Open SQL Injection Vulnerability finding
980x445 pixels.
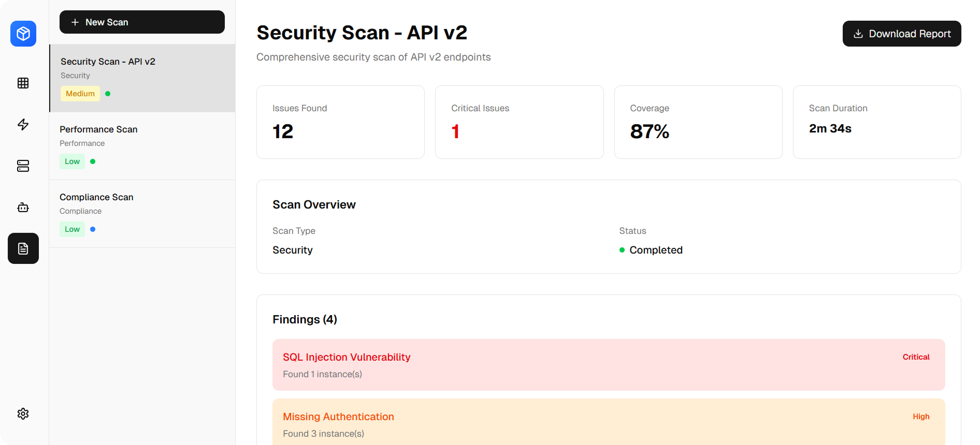[609, 365]
